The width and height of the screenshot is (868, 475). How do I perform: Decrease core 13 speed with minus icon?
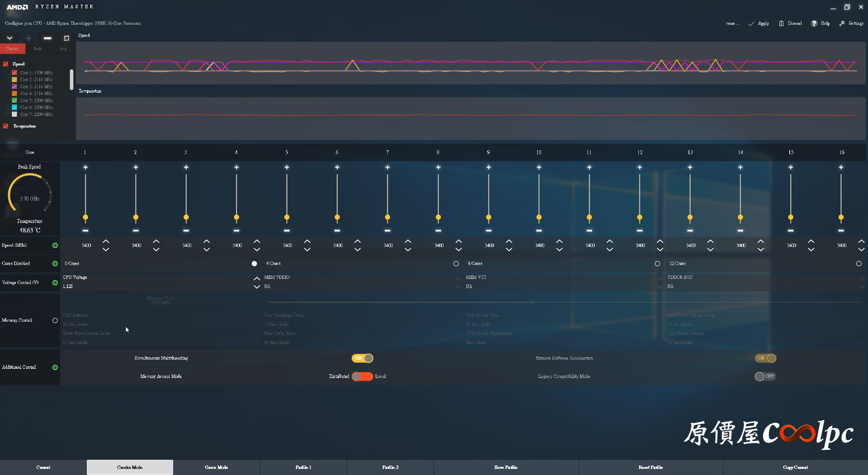click(690, 231)
